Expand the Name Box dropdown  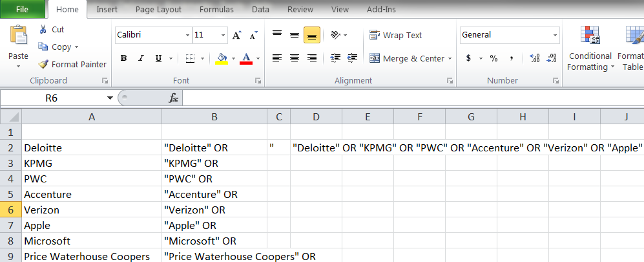(110, 98)
